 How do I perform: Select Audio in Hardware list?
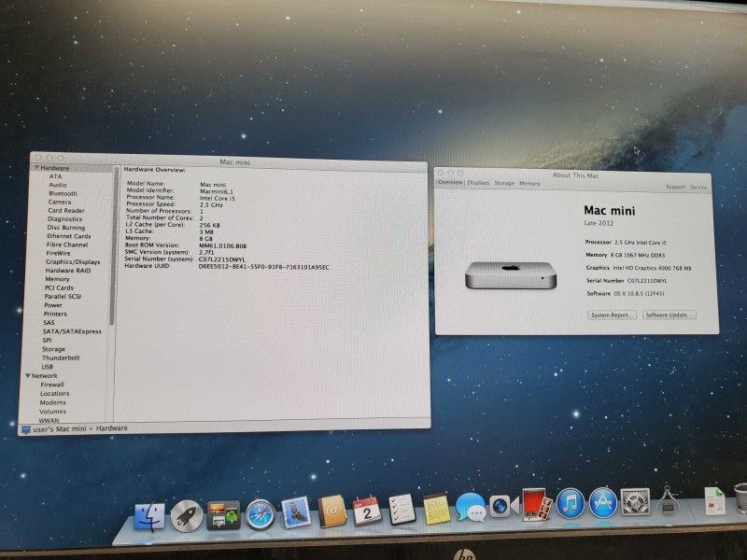pyautogui.click(x=58, y=185)
